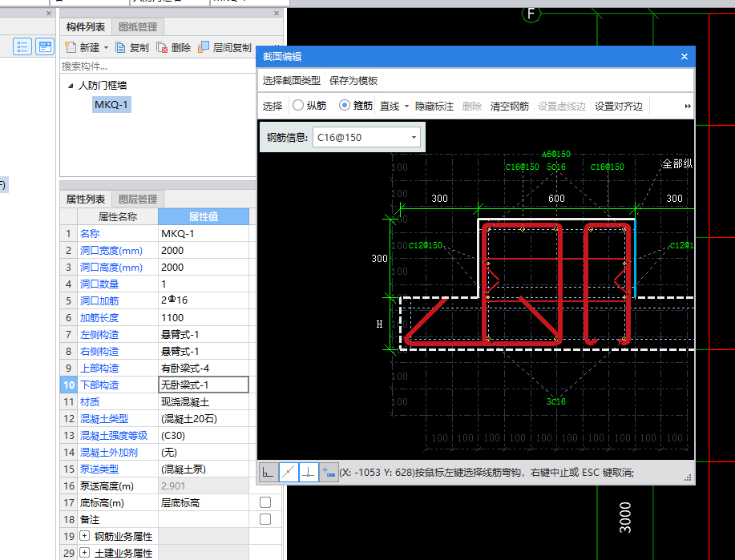Open the 新建 dropdown arrow
The width and height of the screenshot is (735, 560).
tap(106, 48)
